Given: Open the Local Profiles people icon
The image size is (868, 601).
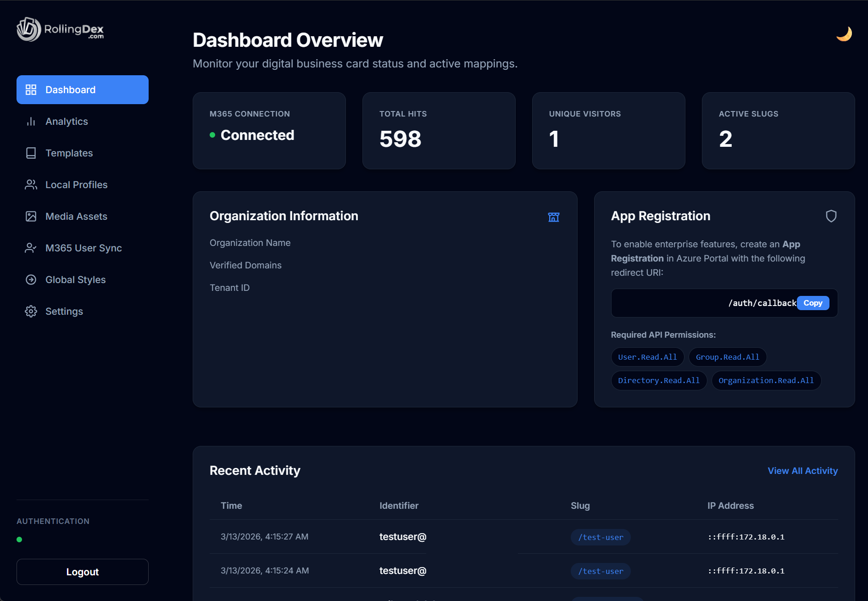Looking at the screenshot, I should (31, 184).
